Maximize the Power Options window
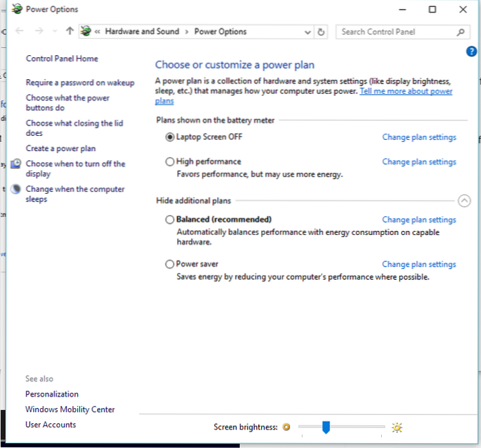This screenshot has width=481, height=448. pyautogui.click(x=432, y=10)
